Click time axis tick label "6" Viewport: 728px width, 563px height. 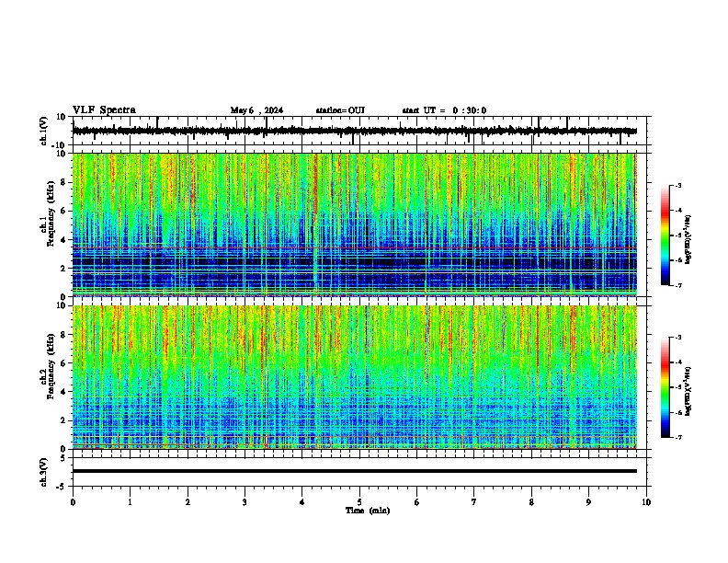(417, 502)
